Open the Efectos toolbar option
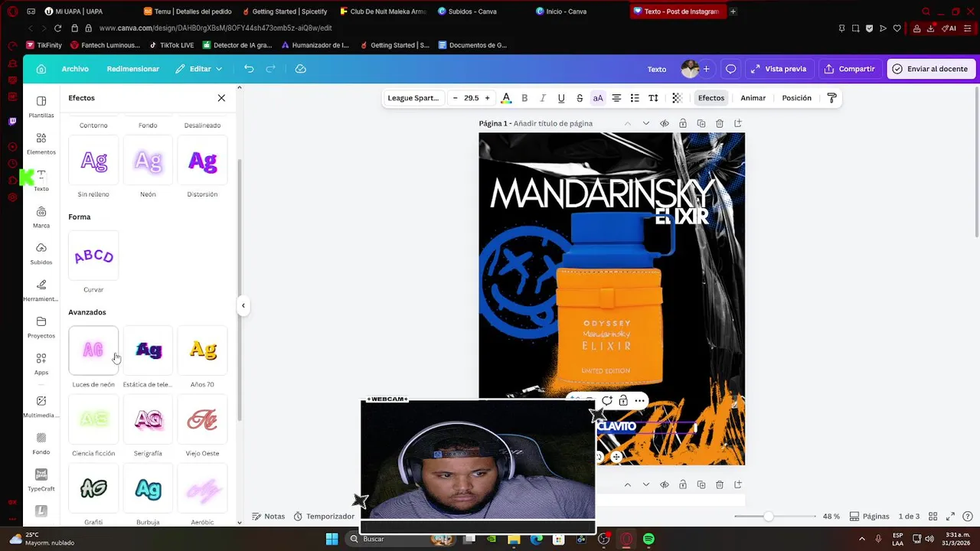Image resolution: width=980 pixels, height=551 pixels. [x=711, y=98]
